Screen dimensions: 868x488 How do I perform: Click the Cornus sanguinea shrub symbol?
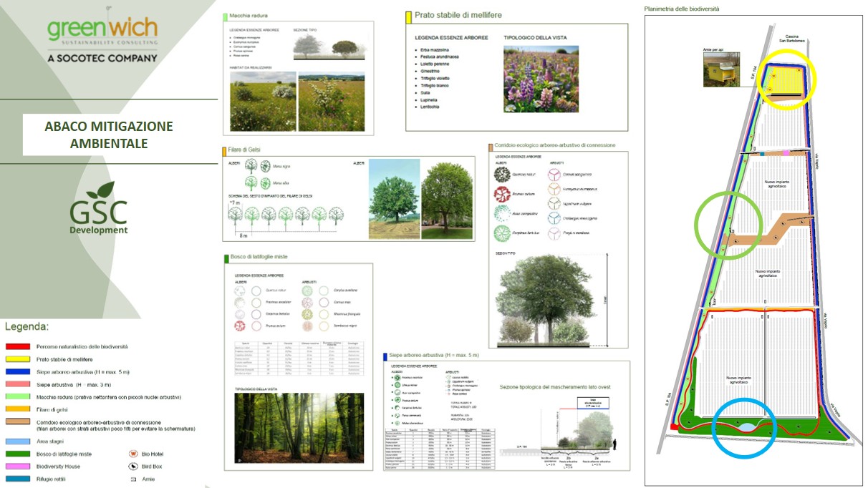(x=554, y=175)
